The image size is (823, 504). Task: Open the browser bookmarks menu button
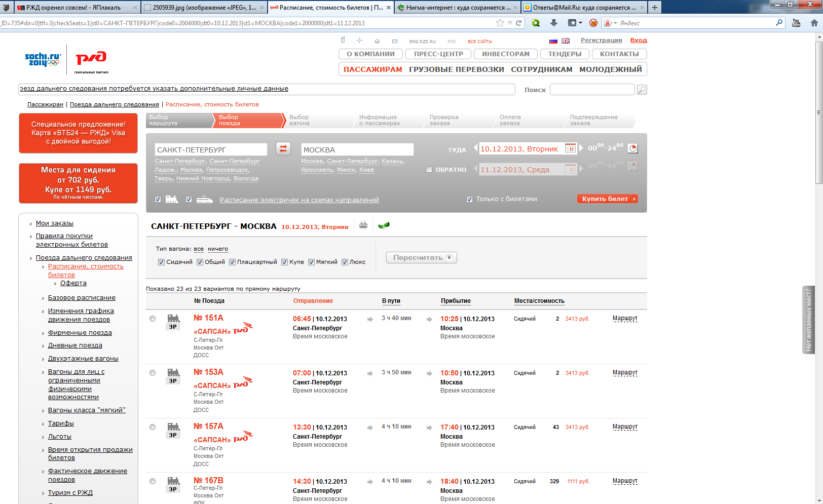click(575, 23)
